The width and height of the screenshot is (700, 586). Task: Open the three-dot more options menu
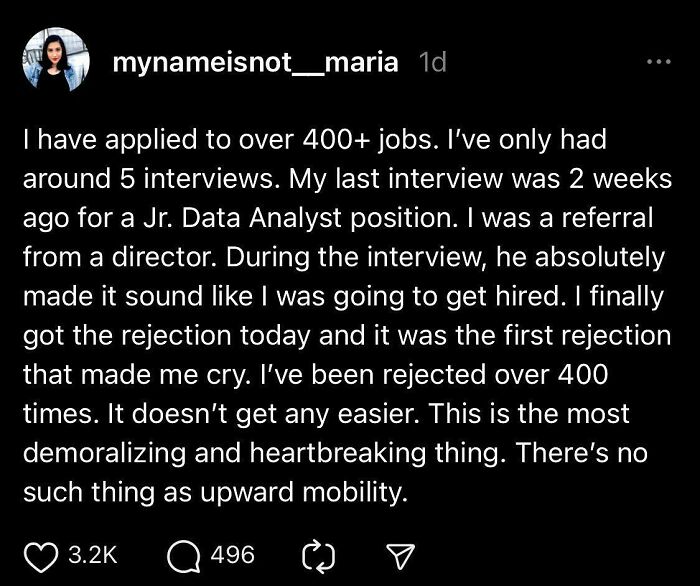pyautogui.click(x=657, y=62)
